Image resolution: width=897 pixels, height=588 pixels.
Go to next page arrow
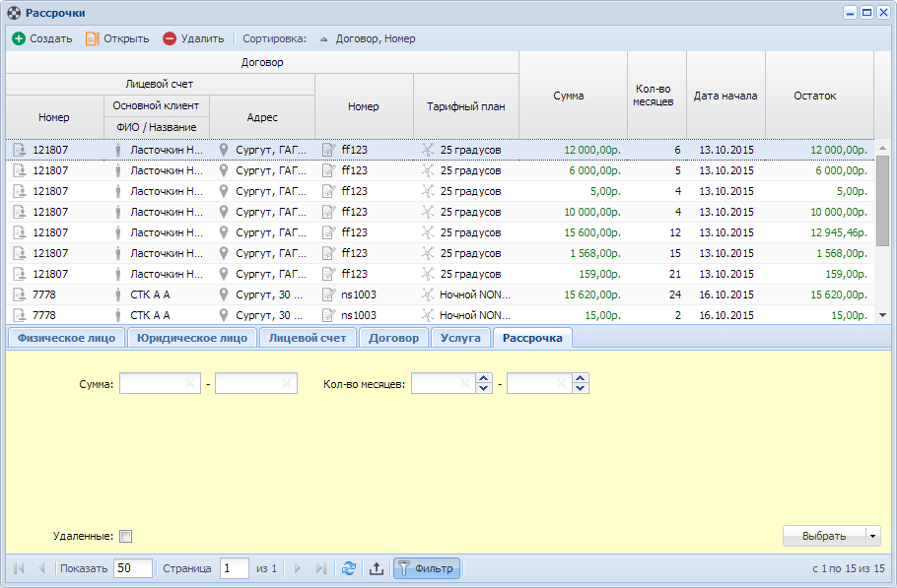[x=298, y=568]
